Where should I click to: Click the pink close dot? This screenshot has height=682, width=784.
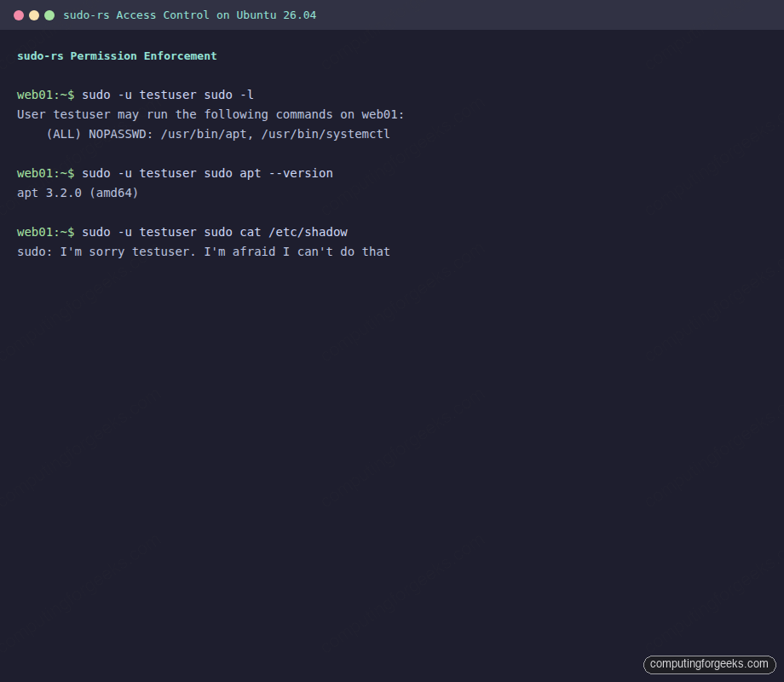19,14
